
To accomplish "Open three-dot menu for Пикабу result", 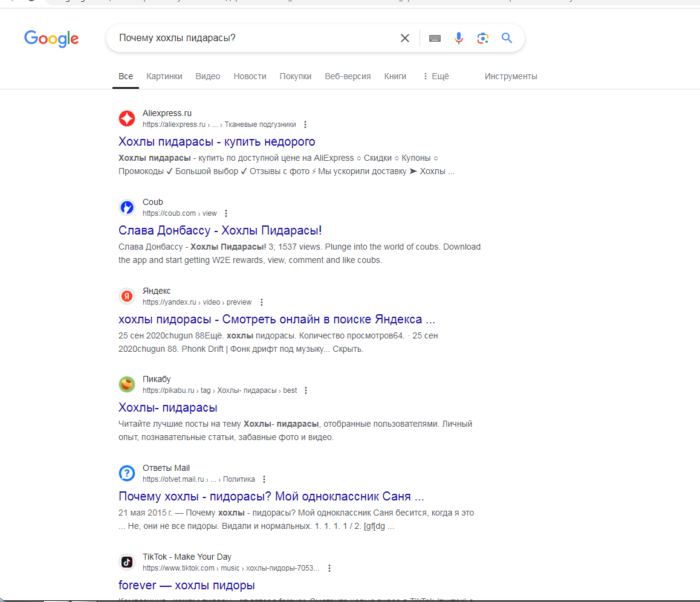I will coord(306,390).
